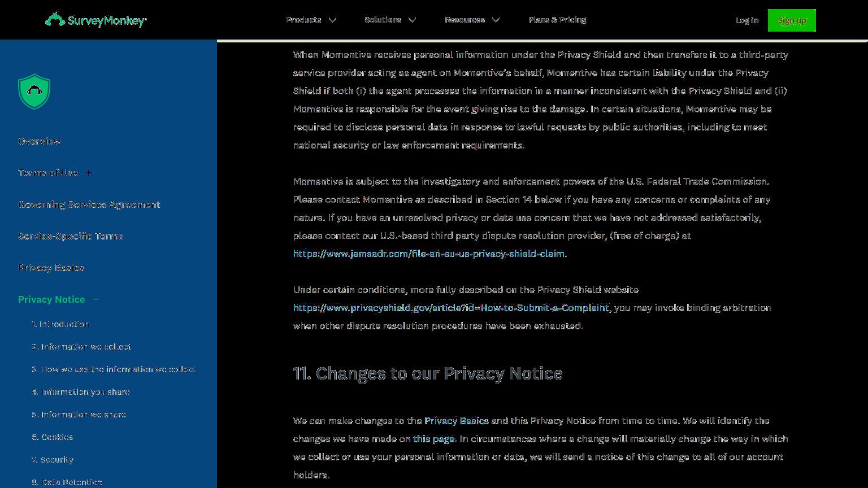Click the text 'Under certain conditions, more fully described'
This screenshot has height=488, width=868.
[389, 290]
